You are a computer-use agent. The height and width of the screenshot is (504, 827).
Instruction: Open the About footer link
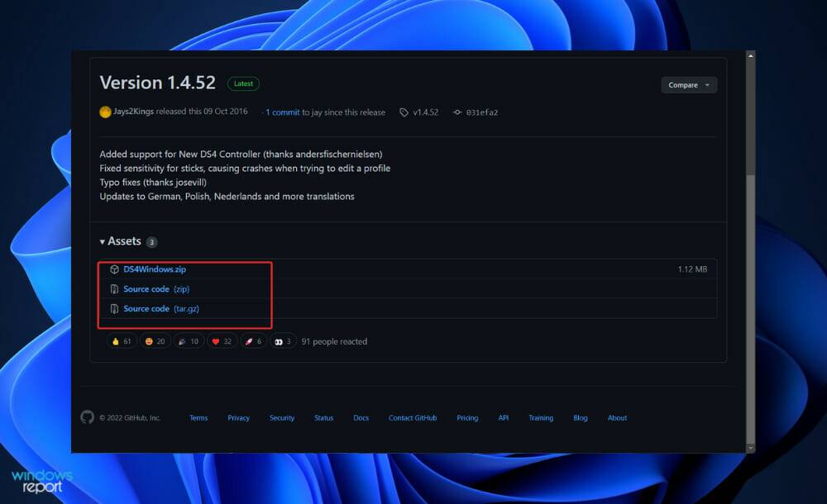pyautogui.click(x=617, y=418)
